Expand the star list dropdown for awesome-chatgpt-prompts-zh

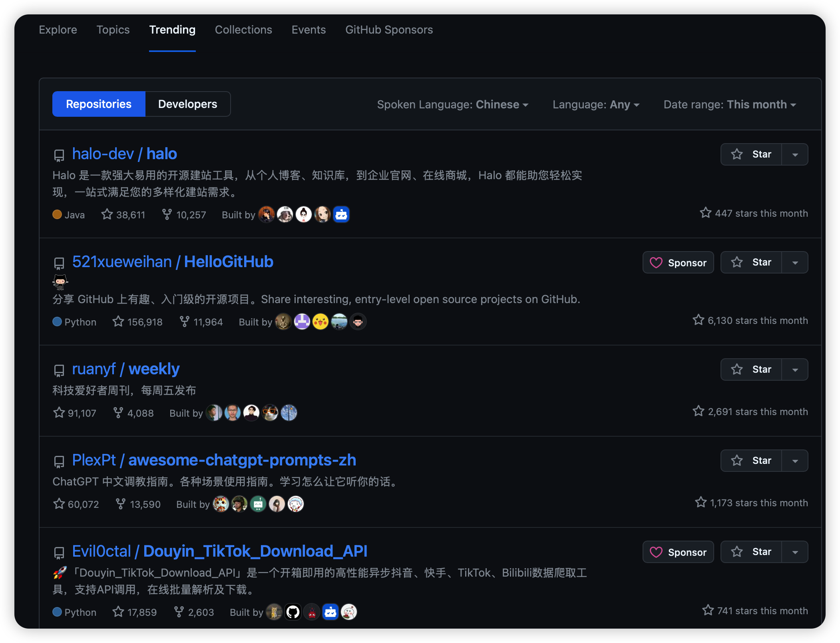pos(795,461)
